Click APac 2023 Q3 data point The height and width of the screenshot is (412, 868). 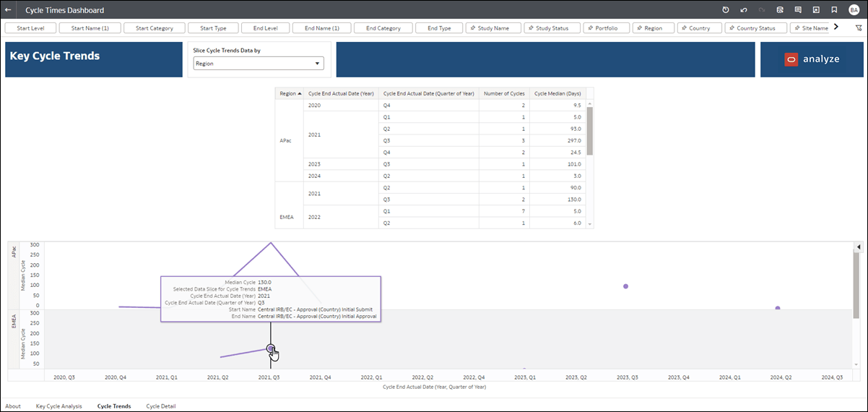pos(625,286)
